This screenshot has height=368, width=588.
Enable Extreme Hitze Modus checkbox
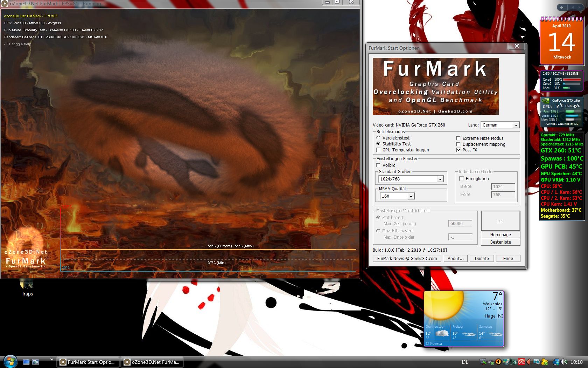tap(458, 138)
